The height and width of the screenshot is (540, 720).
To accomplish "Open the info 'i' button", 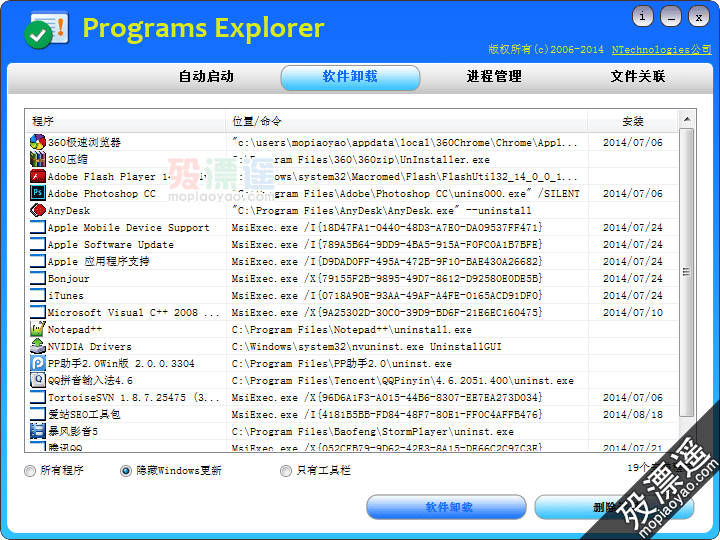I will (642, 17).
